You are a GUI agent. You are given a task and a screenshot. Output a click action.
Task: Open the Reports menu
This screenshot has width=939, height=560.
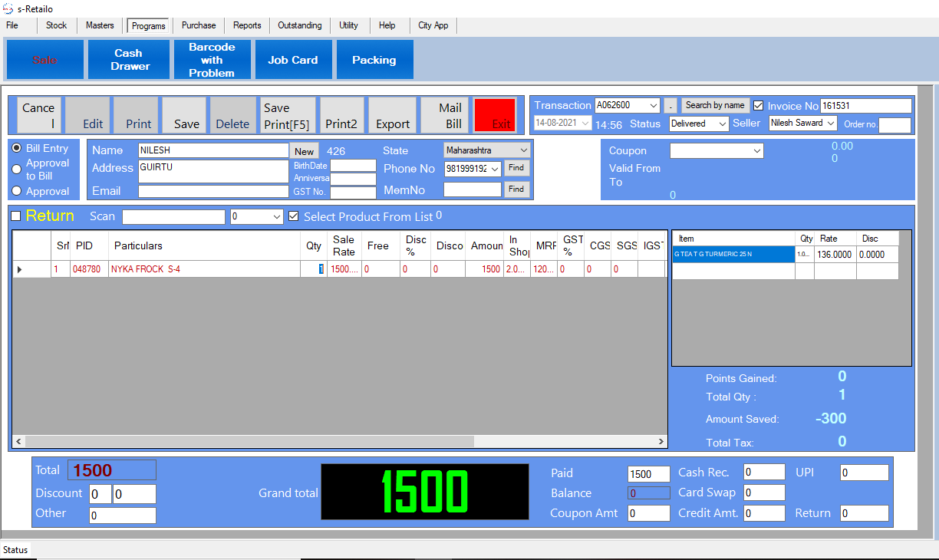(x=247, y=25)
